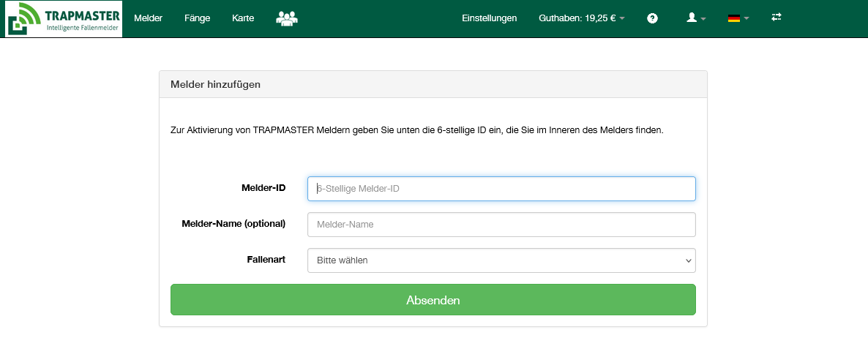Open help via question mark icon
Image resolution: width=868 pixels, height=338 pixels.
652,18
